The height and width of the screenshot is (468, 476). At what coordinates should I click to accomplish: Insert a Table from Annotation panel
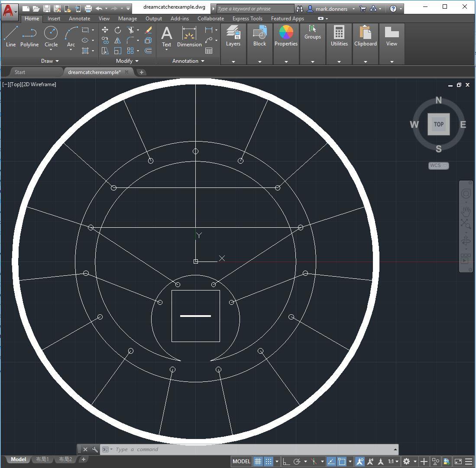[x=209, y=51]
